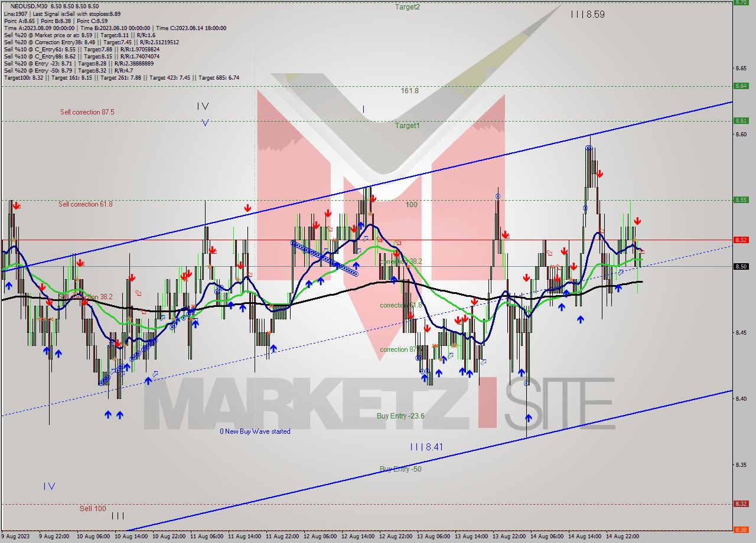
Task: Click the 14 Aug 22:00 time label
Action: 622,537
